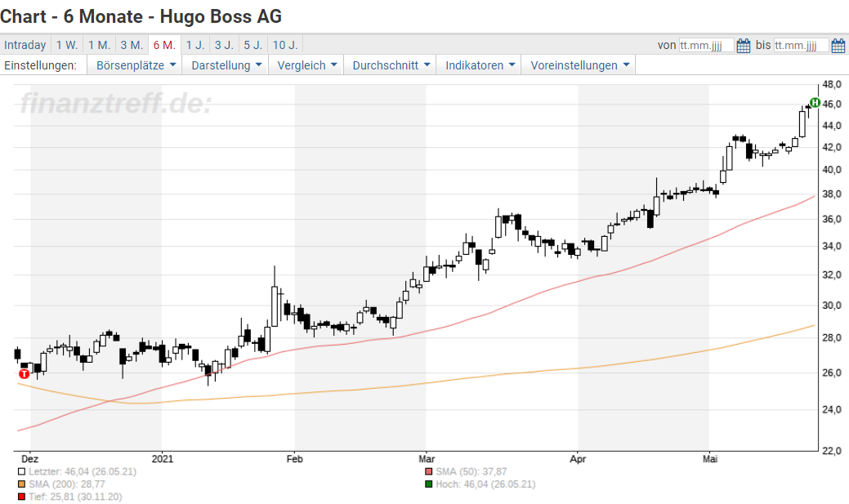
Task: Show the 5 J. timeframe chart
Action: tap(252, 45)
